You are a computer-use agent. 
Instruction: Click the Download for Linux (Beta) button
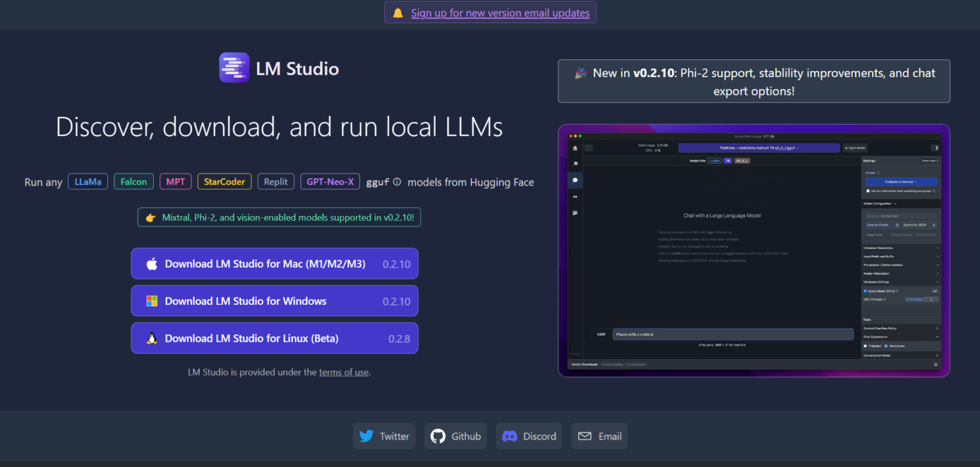coord(274,338)
